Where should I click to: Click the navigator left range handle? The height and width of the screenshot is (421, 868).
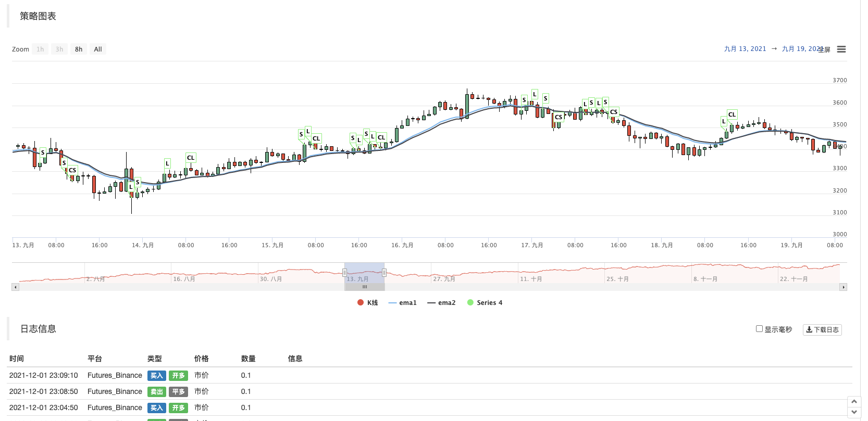pos(344,273)
